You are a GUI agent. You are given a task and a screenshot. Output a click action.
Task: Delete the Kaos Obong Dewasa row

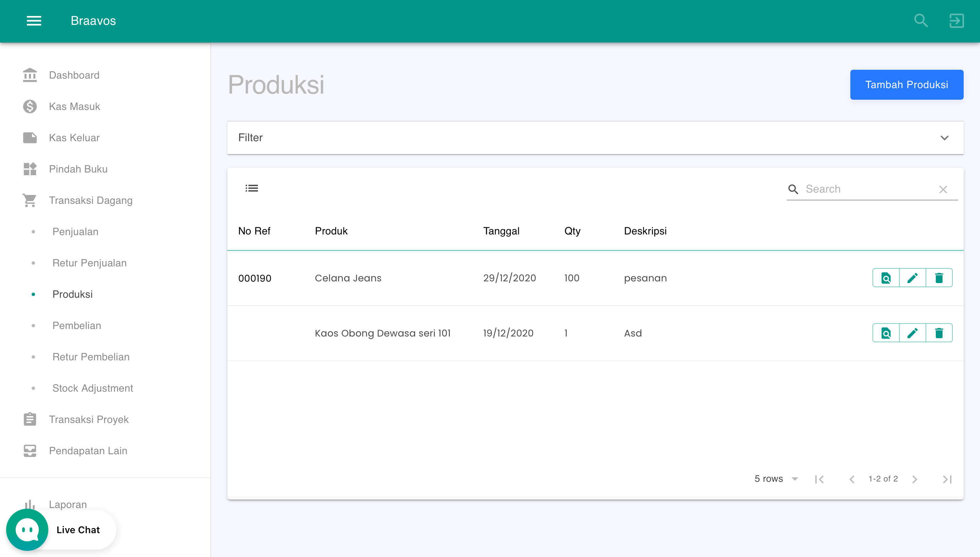[939, 333]
